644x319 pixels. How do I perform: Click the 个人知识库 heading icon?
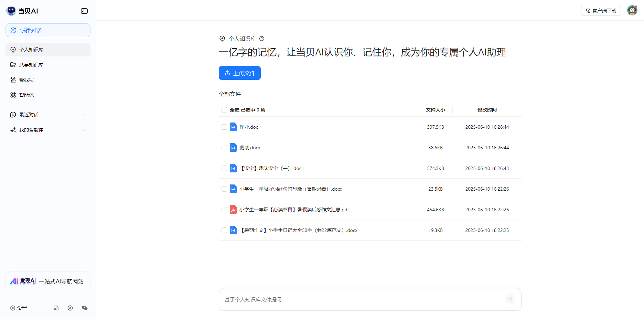coord(222,39)
